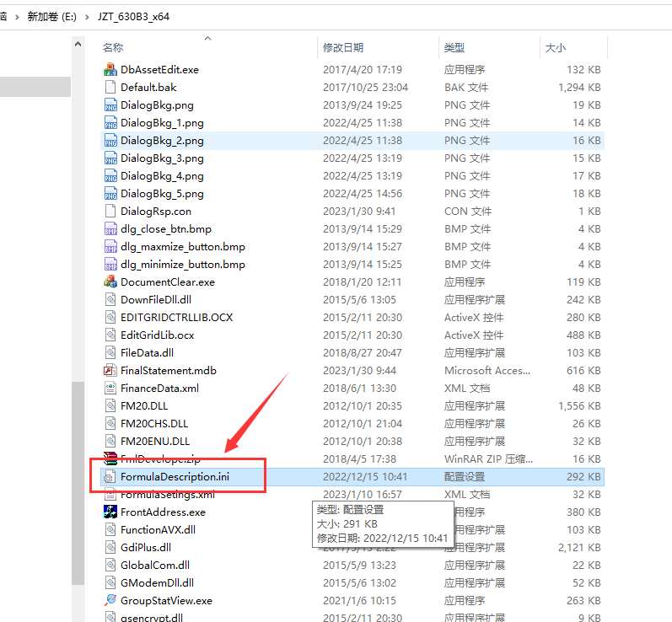Click the 1,556 KB size cell
672x622 pixels.
pyautogui.click(x=579, y=406)
